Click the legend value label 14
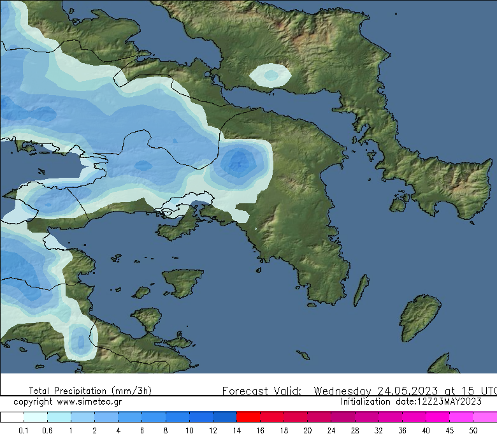 point(236,431)
